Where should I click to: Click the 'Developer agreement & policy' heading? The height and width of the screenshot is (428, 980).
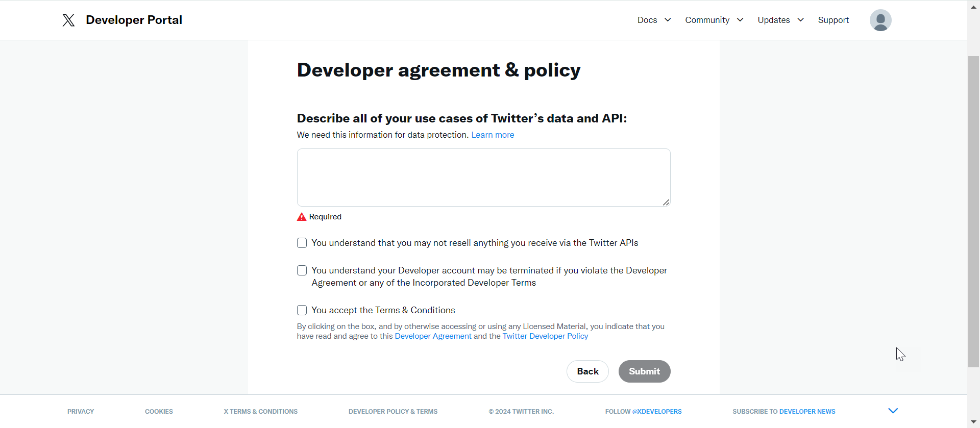pos(438,70)
